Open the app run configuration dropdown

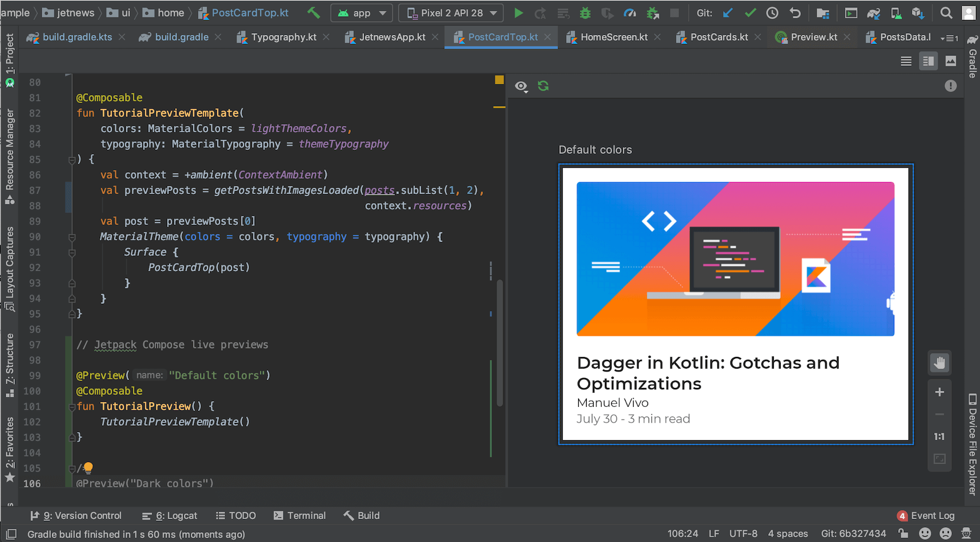(362, 13)
